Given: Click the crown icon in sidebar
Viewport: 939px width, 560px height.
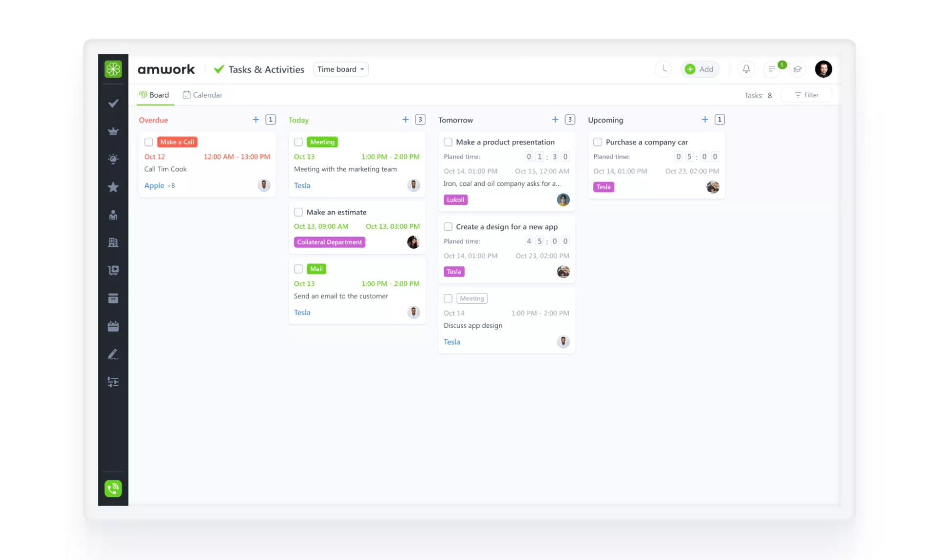Looking at the screenshot, I should 113,131.
